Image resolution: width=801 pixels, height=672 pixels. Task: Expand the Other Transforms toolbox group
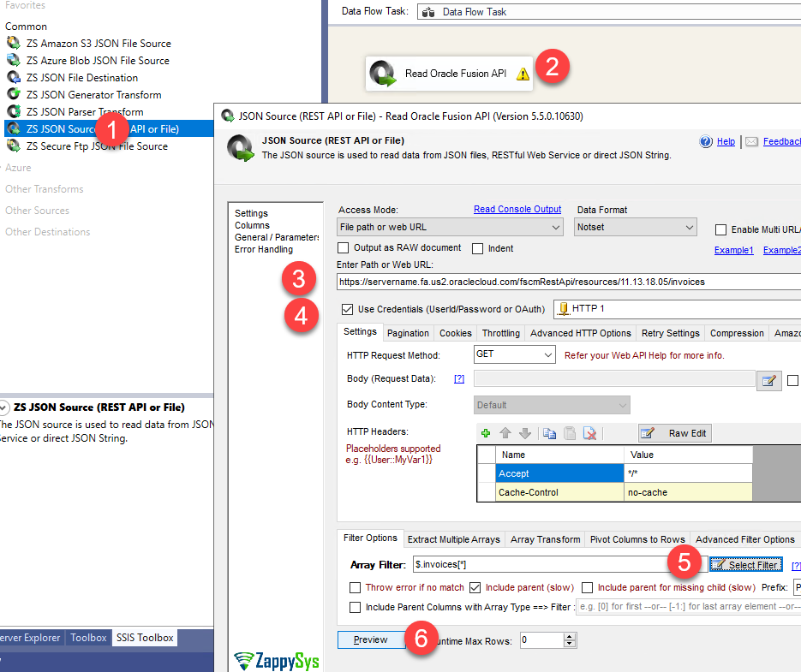coord(44,189)
